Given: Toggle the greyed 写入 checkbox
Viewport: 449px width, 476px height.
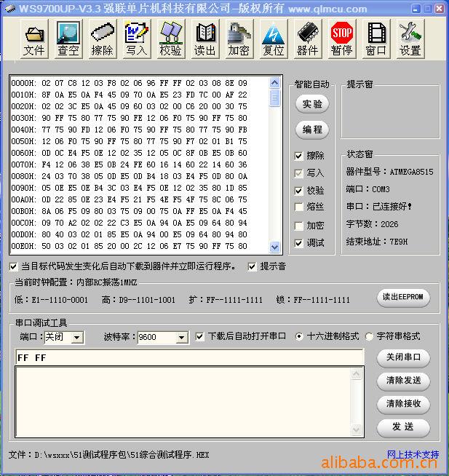Looking at the screenshot, I should point(298,173).
